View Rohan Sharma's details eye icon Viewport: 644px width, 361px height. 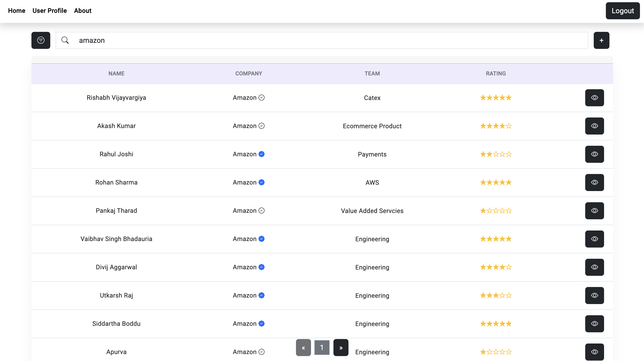coord(594,182)
